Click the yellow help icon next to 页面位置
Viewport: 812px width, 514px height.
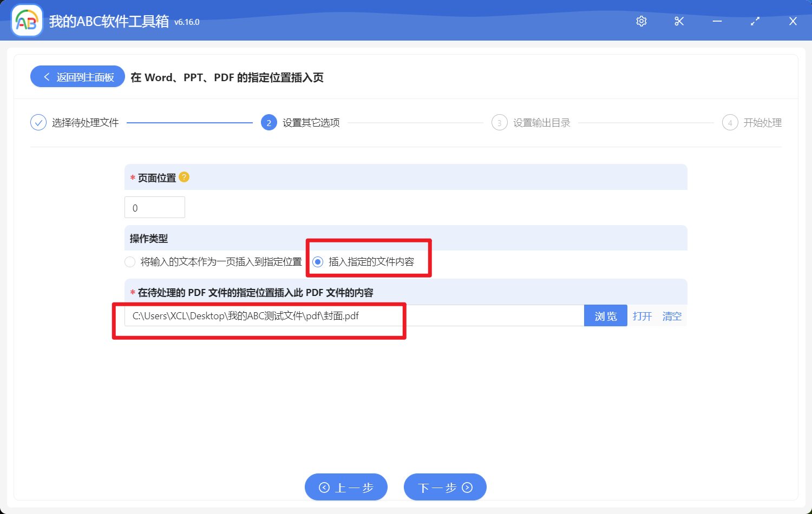click(184, 177)
